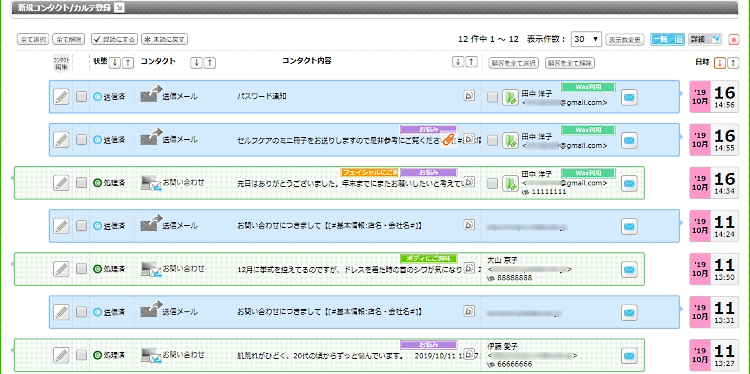This screenshot has width=750, height=374.
Task: Click red asterisk icon at top right
Action: click(x=733, y=39)
